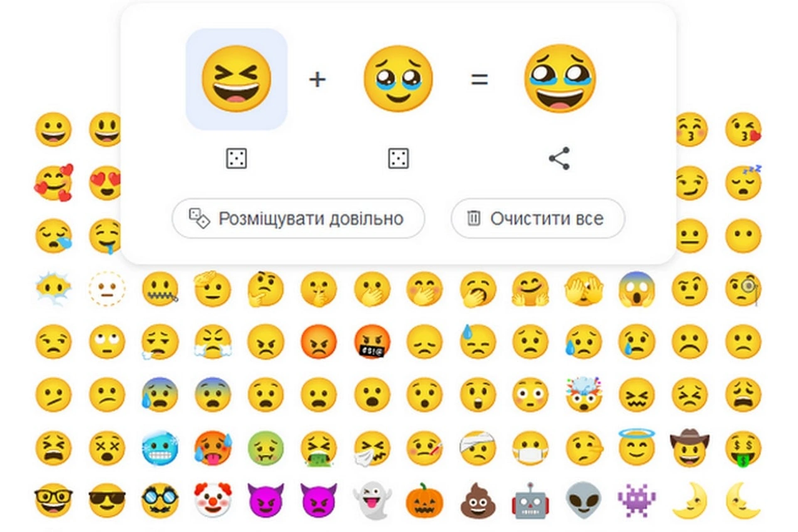Screen dimensions: 798x532
Task: Click the combined result emoji
Action: (x=560, y=79)
